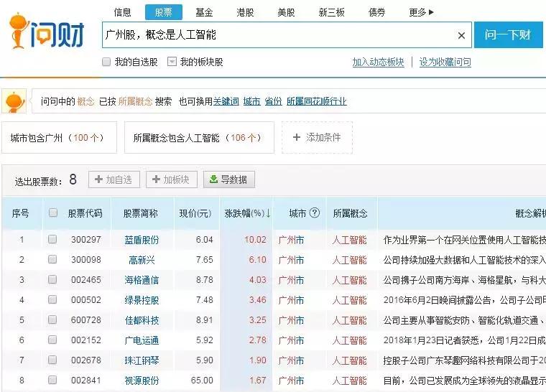Click 加自选 button
Image resolution: width=546 pixels, height=392 pixels.
click(114, 179)
